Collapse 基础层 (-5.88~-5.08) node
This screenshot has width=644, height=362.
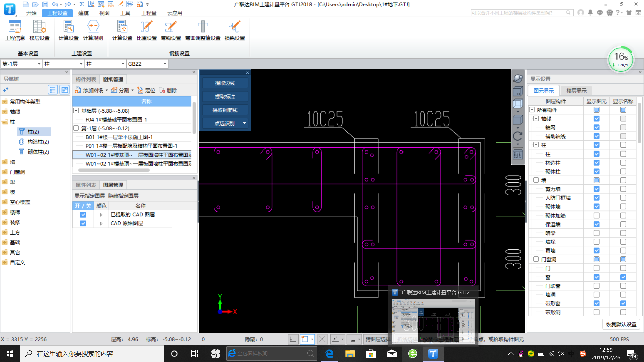76,111
